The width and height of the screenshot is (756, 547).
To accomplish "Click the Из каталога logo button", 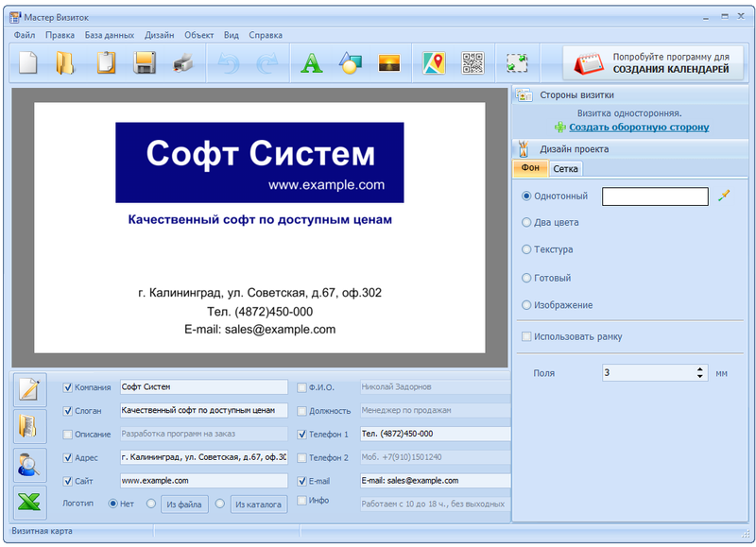I will (x=258, y=504).
